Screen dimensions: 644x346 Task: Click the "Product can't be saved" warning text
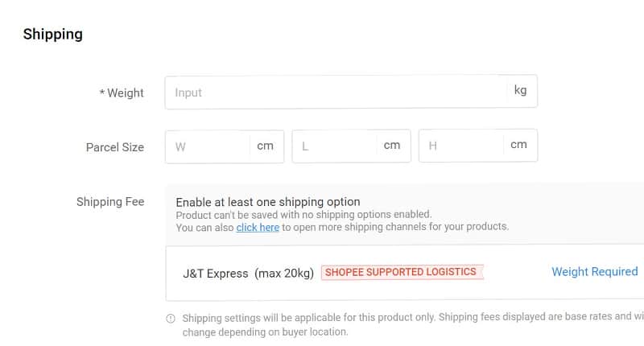pyautogui.click(x=303, y=215)
